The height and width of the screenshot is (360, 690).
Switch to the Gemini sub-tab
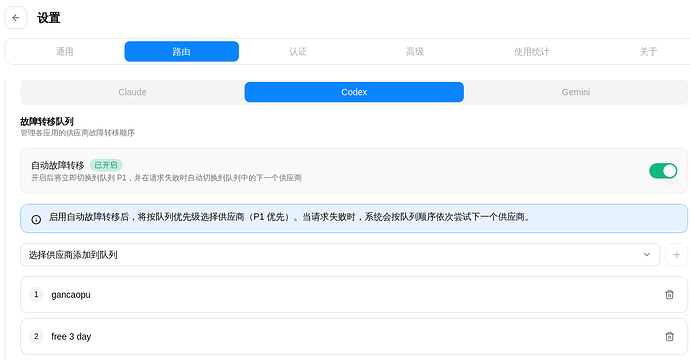point(576,92)
